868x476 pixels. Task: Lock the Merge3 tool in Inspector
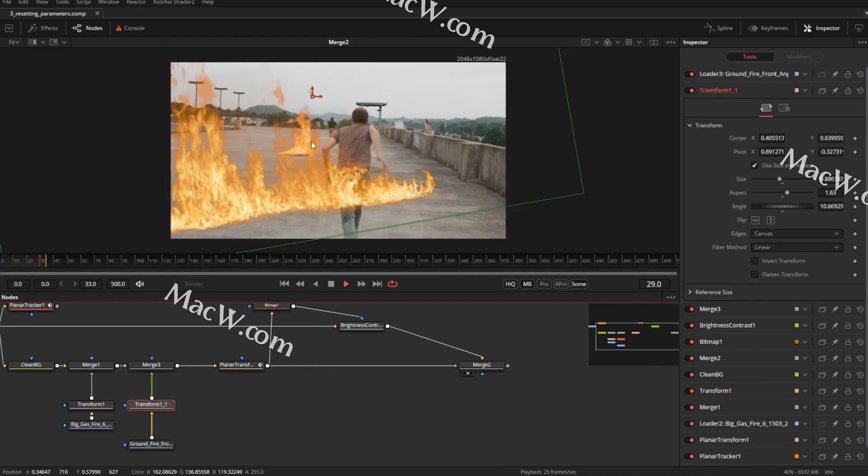(848, 309)
